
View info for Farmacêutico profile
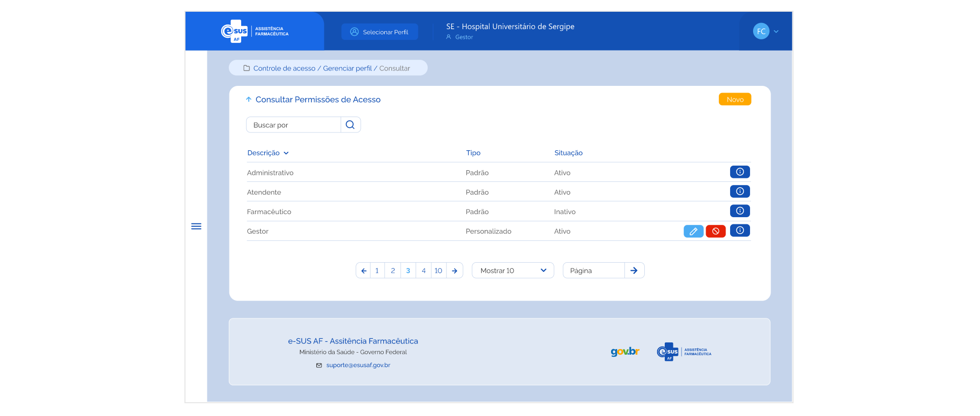(739, 211)
